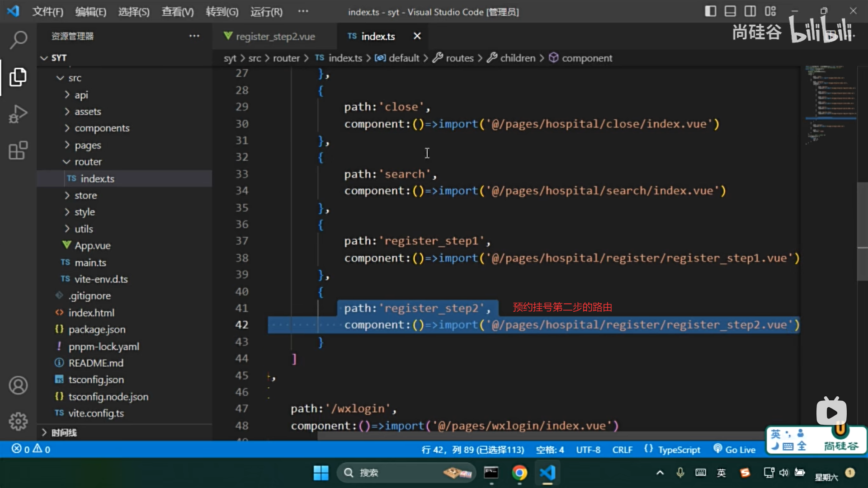Toggle the bottom panel layout button
The height and width of the screenshot is (488, 868).
click(730, 11)
